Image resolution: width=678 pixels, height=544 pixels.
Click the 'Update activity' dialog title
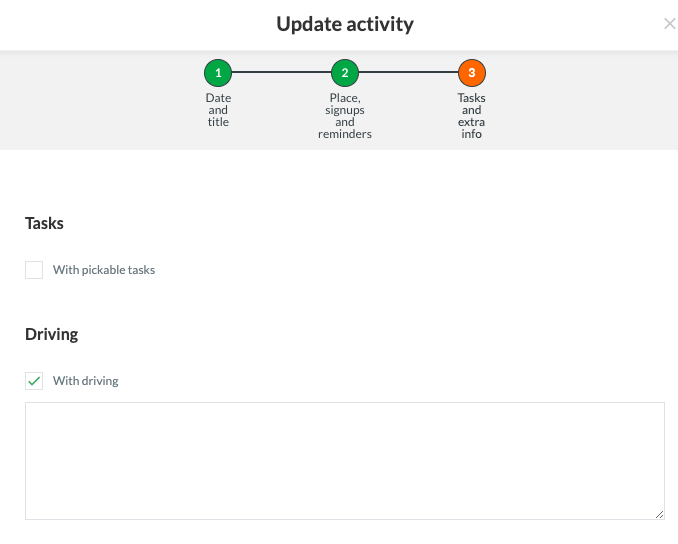[x=345, y=24]
